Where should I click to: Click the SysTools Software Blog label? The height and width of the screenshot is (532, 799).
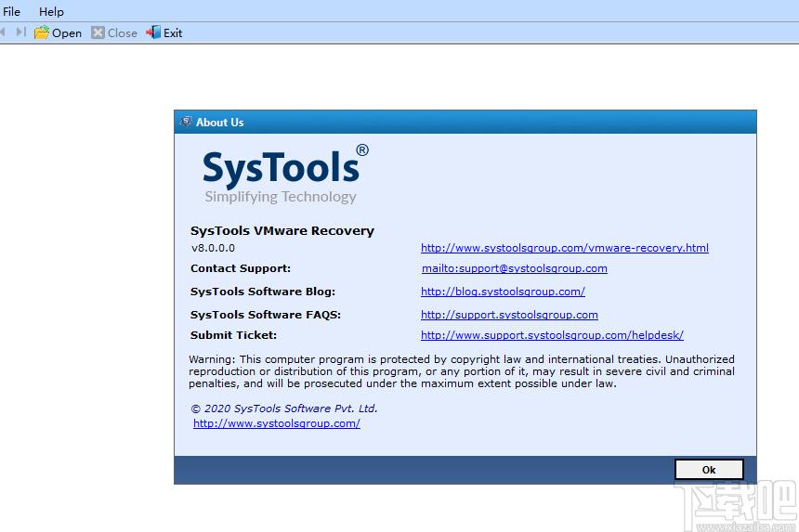263,292
